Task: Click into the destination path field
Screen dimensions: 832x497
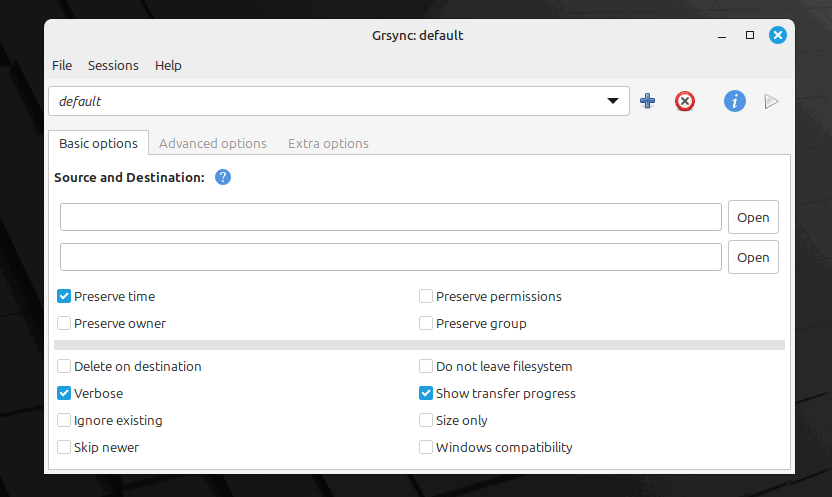Action: [x=390, y=257]
